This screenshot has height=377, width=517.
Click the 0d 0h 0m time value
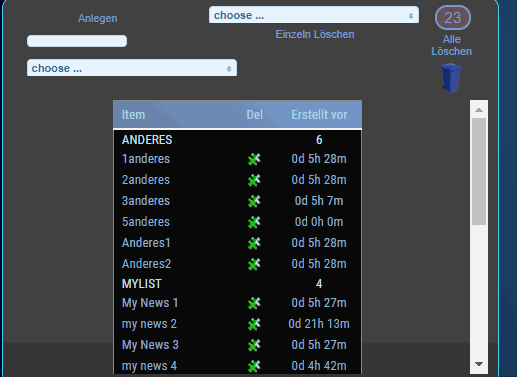pyautogui.click(x=319, y=222)
